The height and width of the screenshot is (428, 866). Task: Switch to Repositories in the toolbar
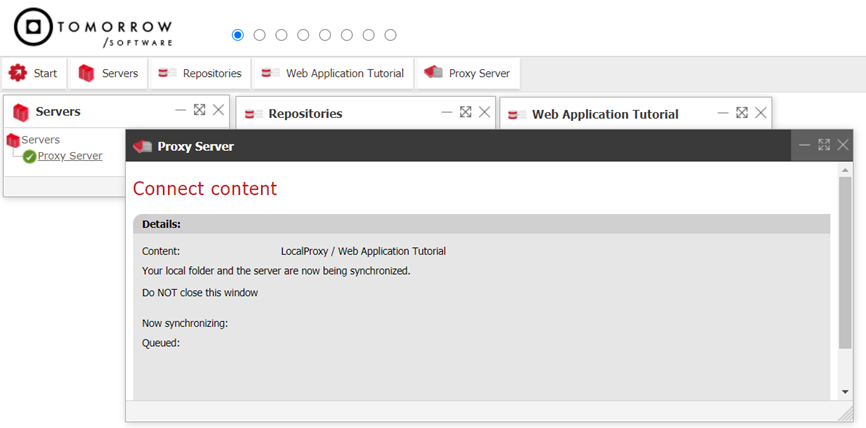click(x=200, y=73)
